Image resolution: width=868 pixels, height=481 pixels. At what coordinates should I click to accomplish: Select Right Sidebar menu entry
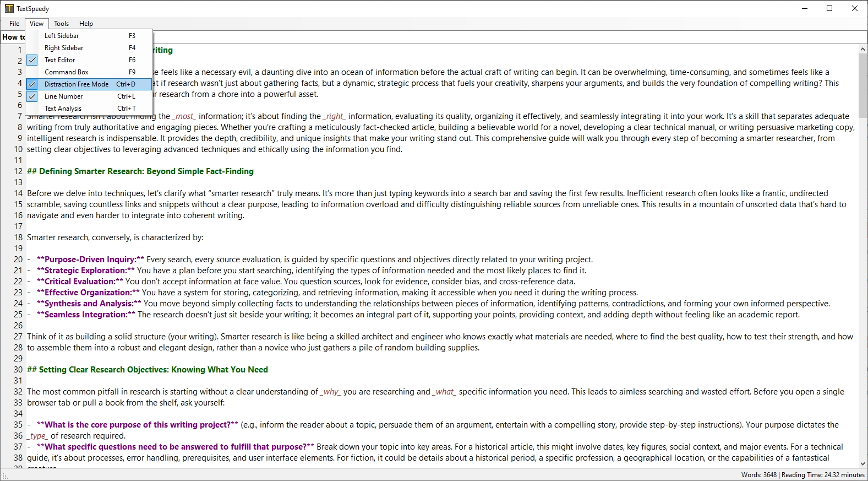coord(89,48)
